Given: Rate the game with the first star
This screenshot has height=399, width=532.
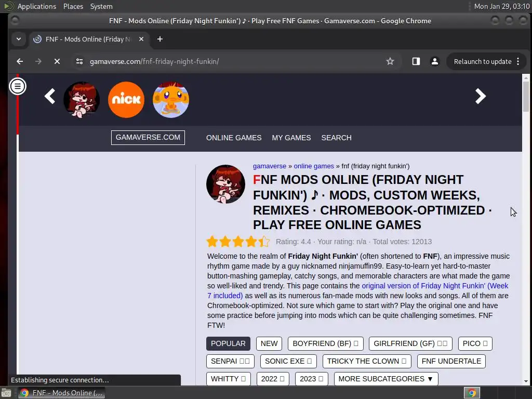Looking at the screenshot, I should click(x=212, y=242).
